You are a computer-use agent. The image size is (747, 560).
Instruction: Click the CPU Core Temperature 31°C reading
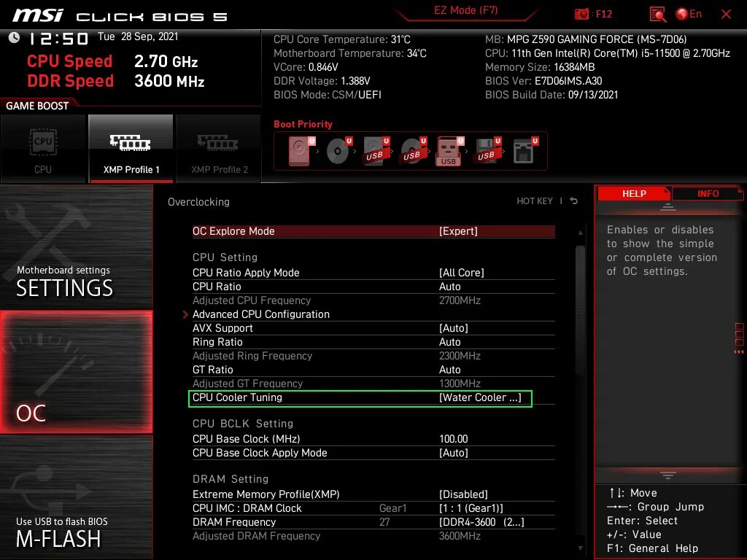point(342,39)
